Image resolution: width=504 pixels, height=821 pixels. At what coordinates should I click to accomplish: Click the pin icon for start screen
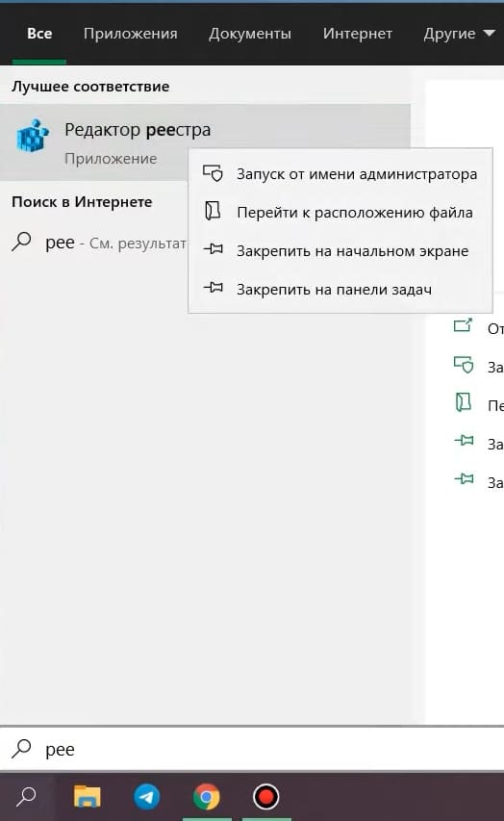[213, 249]
